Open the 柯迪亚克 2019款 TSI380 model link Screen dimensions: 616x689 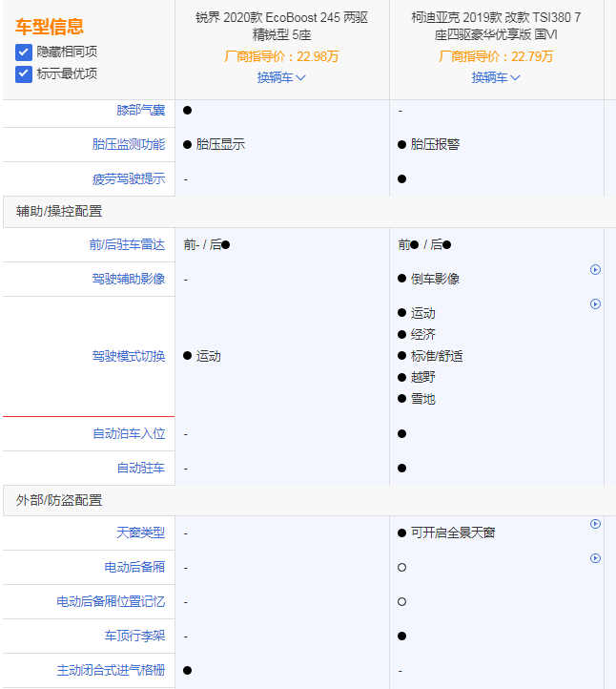(496, 26)
